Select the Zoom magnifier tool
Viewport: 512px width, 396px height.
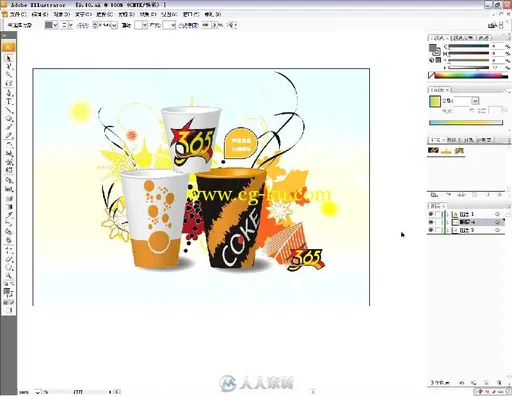pyautogui.click(x=9, y=276)
